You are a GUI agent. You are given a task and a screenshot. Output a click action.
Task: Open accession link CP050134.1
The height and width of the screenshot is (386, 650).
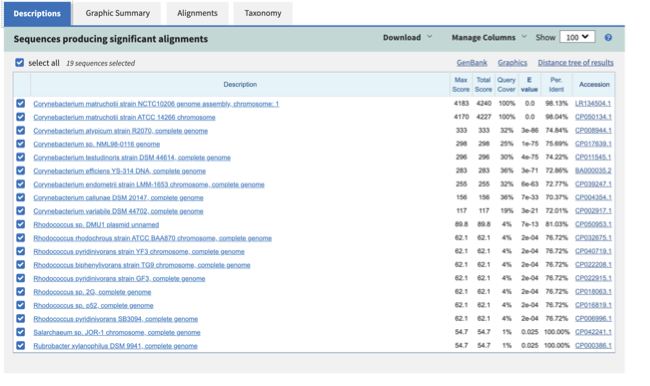point(593,117)
